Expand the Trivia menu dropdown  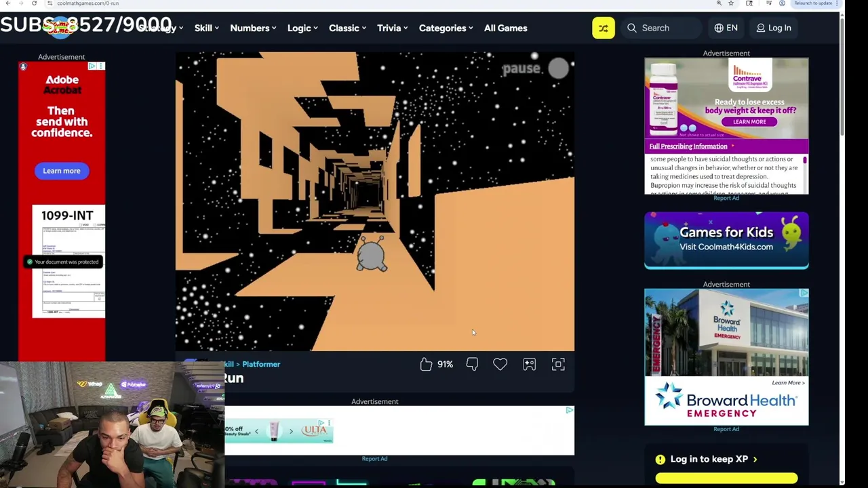(392, 28)
